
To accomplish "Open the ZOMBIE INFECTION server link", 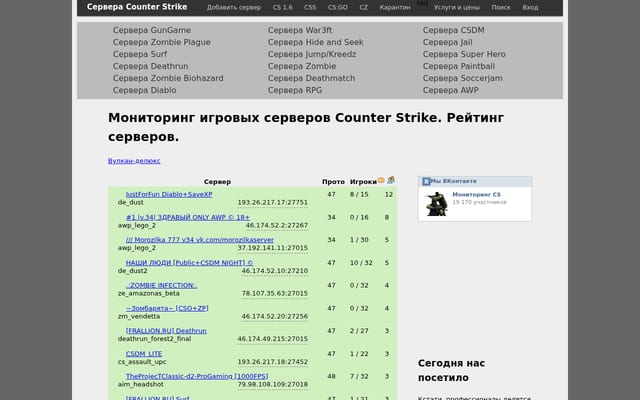I will (161, 285).
